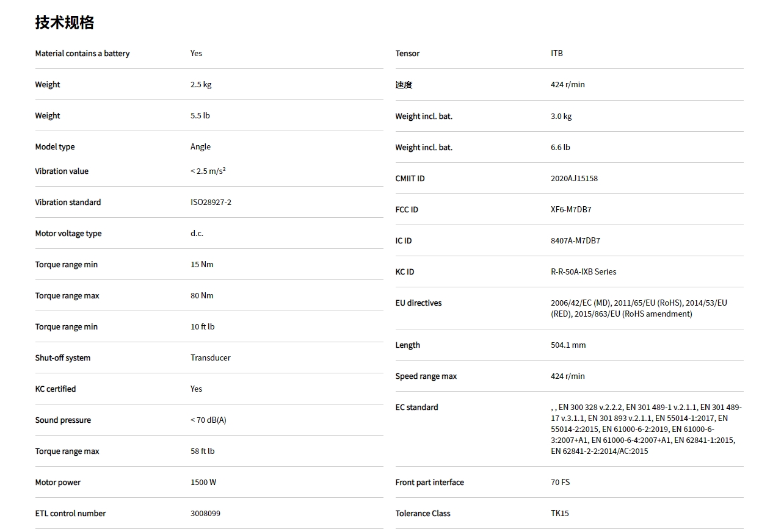Select the Transducer shut-off system value
Screen dimensions: 759x532
210,358
